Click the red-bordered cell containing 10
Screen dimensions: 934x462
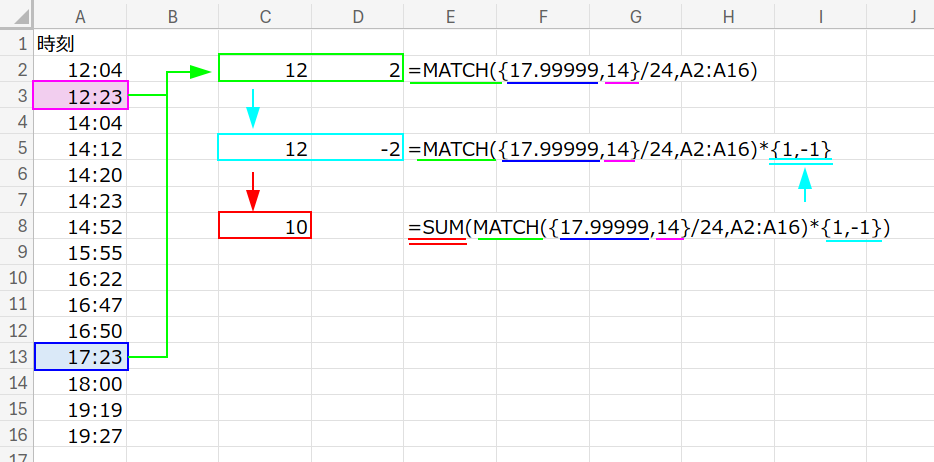coord(265,226)
